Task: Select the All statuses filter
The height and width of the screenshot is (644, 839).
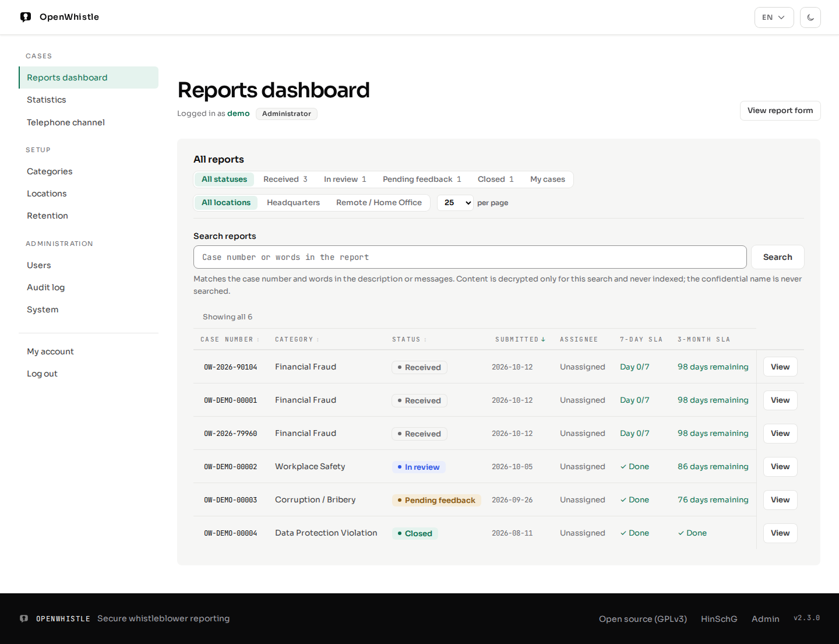Action: (x=224, y=179)
